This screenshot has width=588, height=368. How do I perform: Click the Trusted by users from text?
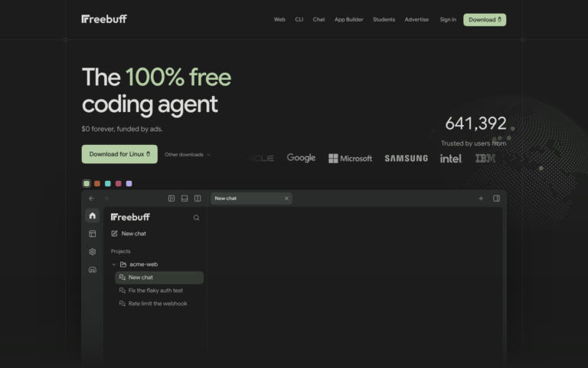474,143
